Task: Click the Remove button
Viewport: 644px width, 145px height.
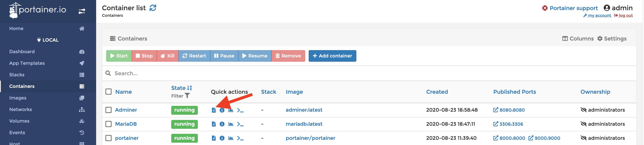Action: tap(288, 56)
